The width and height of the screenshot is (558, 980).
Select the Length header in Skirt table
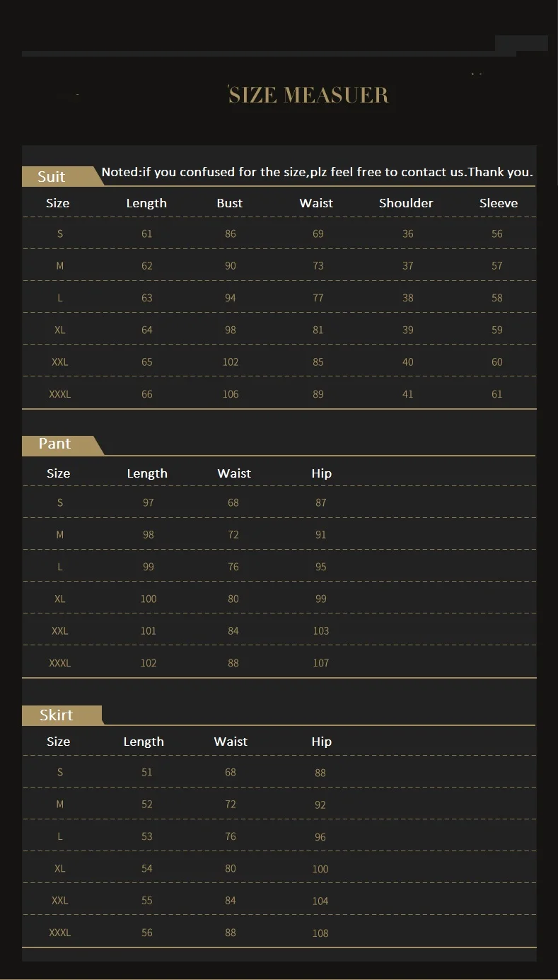coord(144,742)
